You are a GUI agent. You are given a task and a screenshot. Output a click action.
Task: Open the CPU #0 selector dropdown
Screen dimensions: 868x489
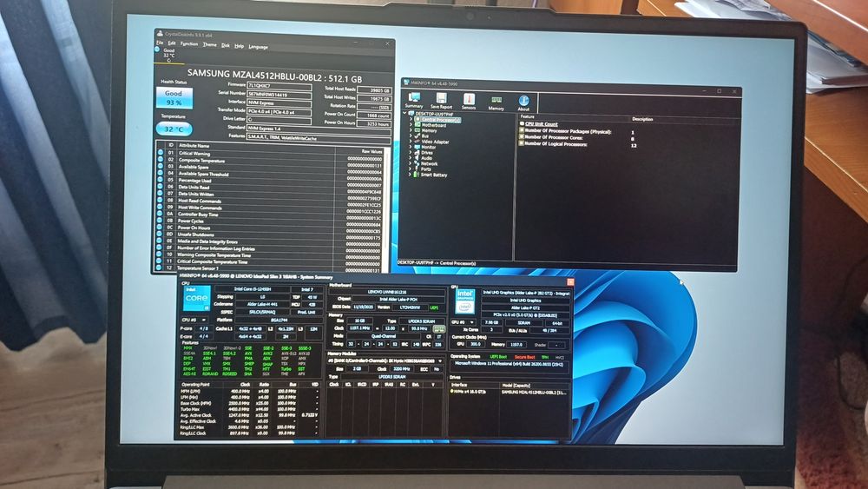(196, 320)
